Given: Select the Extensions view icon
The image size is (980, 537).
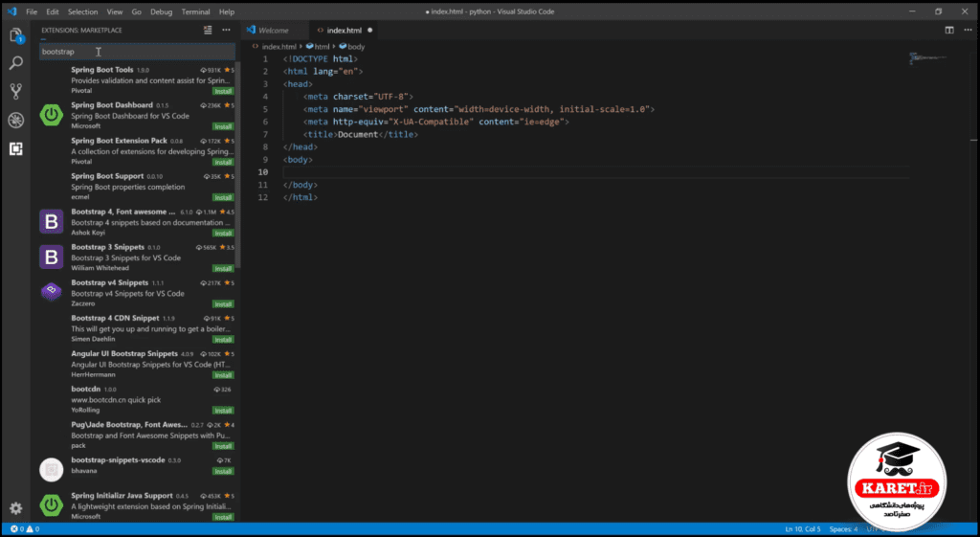Looking at the screenshot, I should (16, 148).
